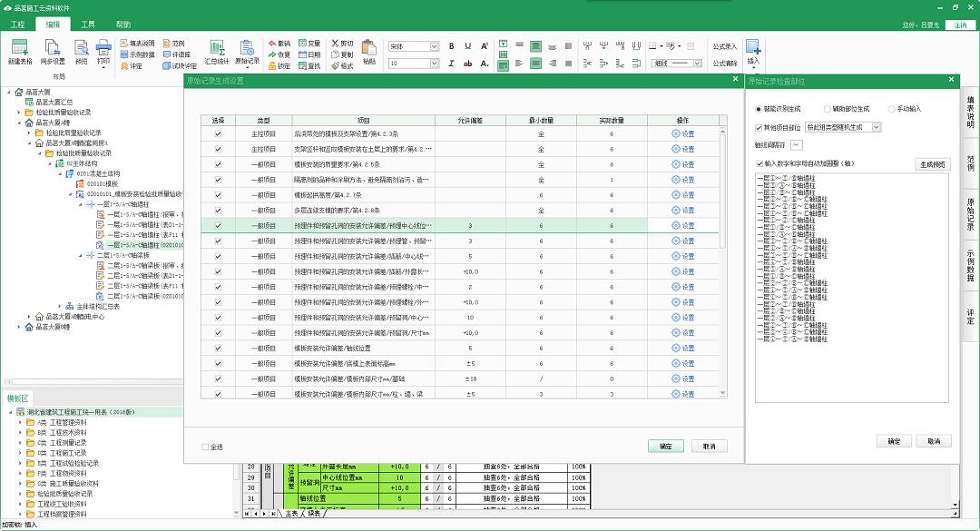This screenshot has height=531, width=980.
Task: Select the 打印 print icon
Action: click(103, 52)
